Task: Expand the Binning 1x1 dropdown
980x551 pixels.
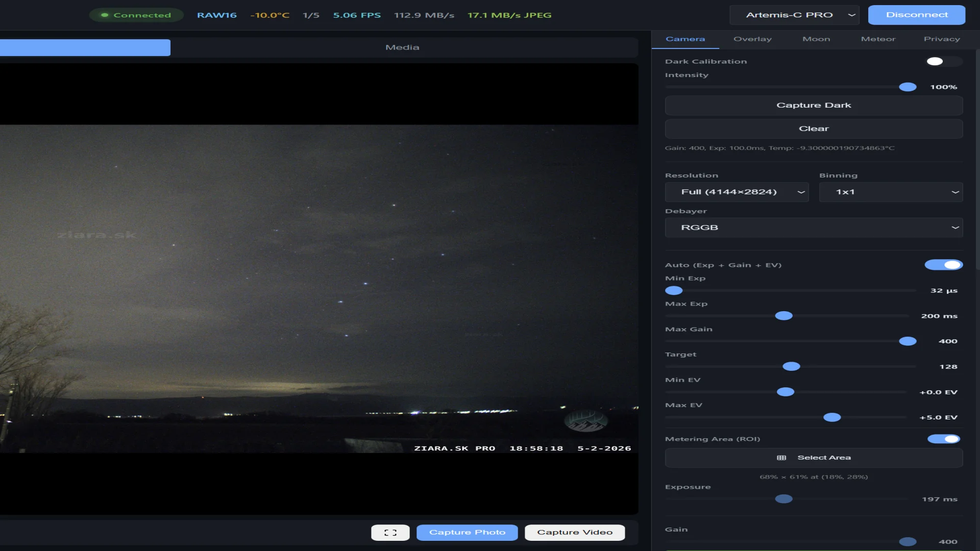Action: [x=891, y=192]
